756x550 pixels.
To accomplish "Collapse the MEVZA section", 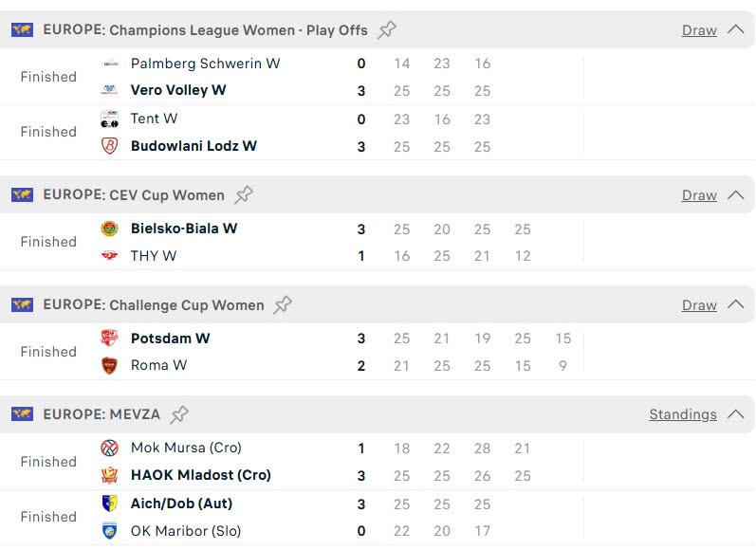I will [736, 414].
